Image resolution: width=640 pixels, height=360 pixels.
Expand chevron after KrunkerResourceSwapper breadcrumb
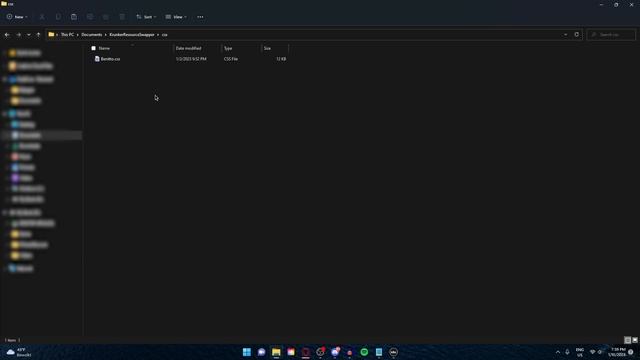158,35
